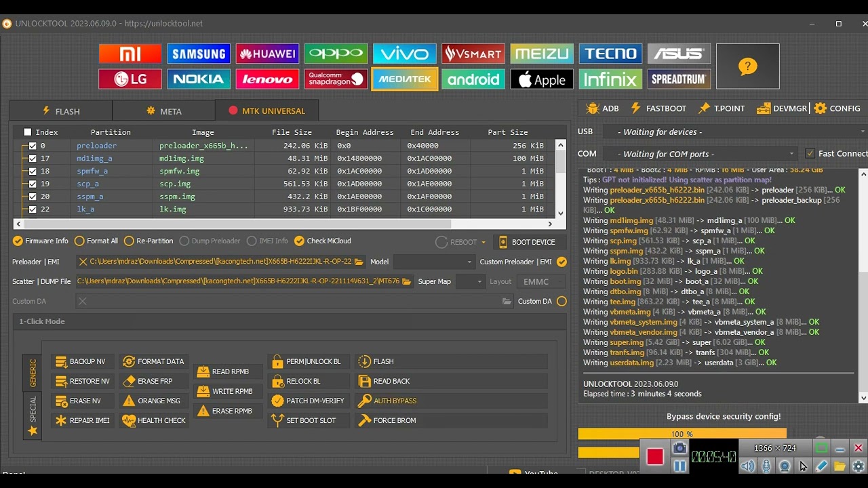Click the BOOT DEVICE button
This screenshot has height=488, width=868.
(x=530, y=242)
